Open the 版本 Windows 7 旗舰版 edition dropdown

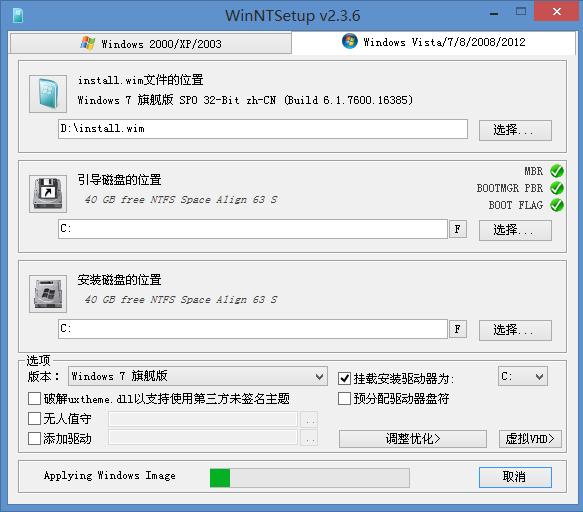197,376
